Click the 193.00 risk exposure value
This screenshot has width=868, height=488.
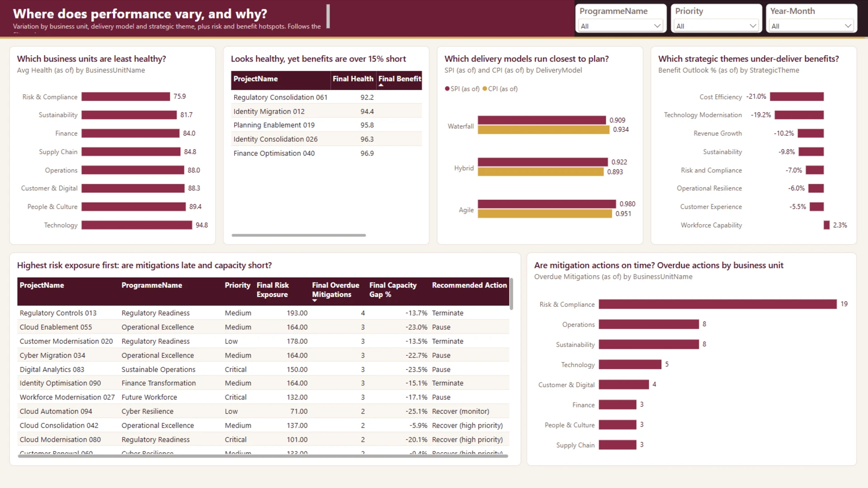pos(297,313)
